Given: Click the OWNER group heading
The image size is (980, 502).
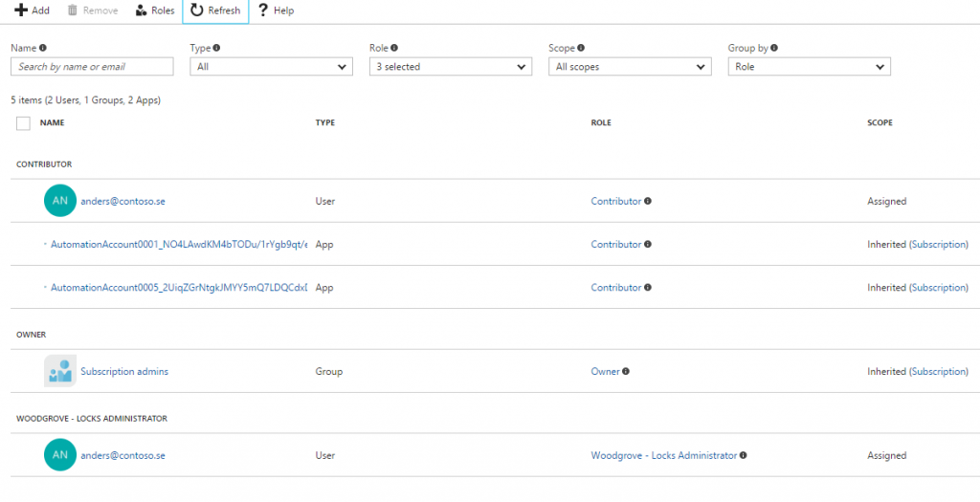Looking at the screenshot, I should 31,334.
